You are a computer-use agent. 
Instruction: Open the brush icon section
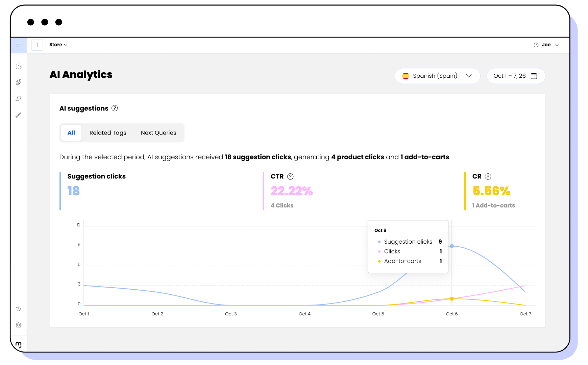point(19,115)
